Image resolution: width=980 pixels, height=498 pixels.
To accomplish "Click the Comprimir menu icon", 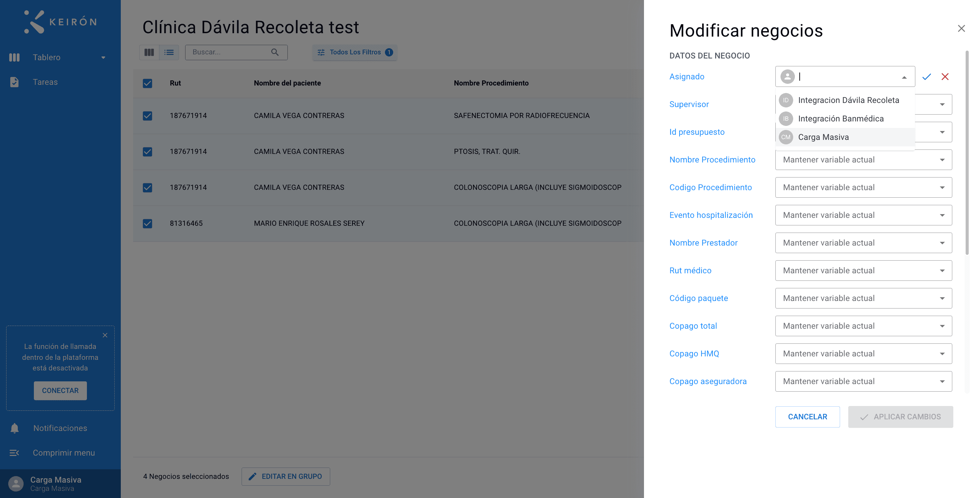I will pyautogui.click(x=14, y=453).
